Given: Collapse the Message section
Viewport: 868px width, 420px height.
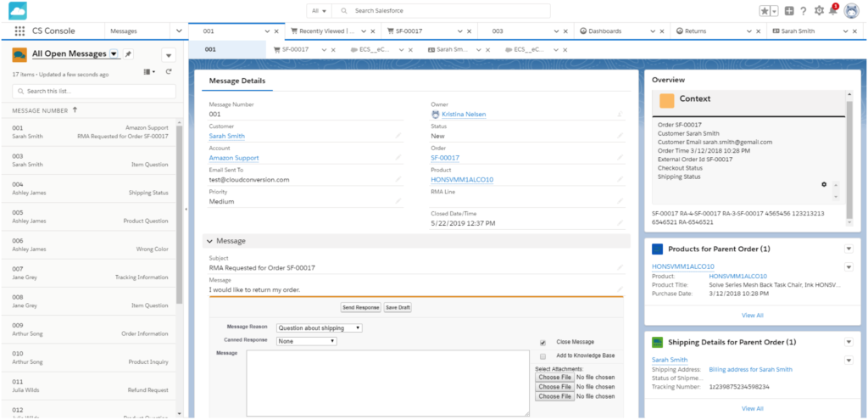Looking at the screenshot, I should 210,241.
